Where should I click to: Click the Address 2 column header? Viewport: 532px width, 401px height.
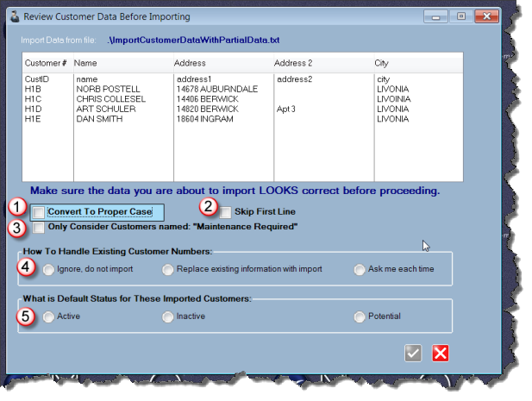(x=324, y=63)
